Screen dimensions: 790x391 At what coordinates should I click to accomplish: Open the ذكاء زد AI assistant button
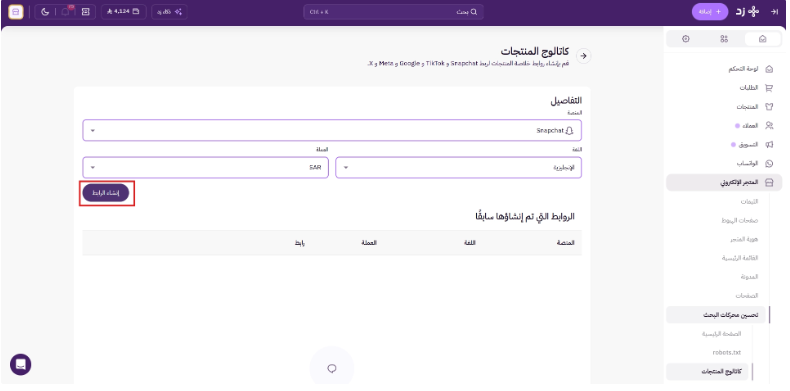(169, 12)
